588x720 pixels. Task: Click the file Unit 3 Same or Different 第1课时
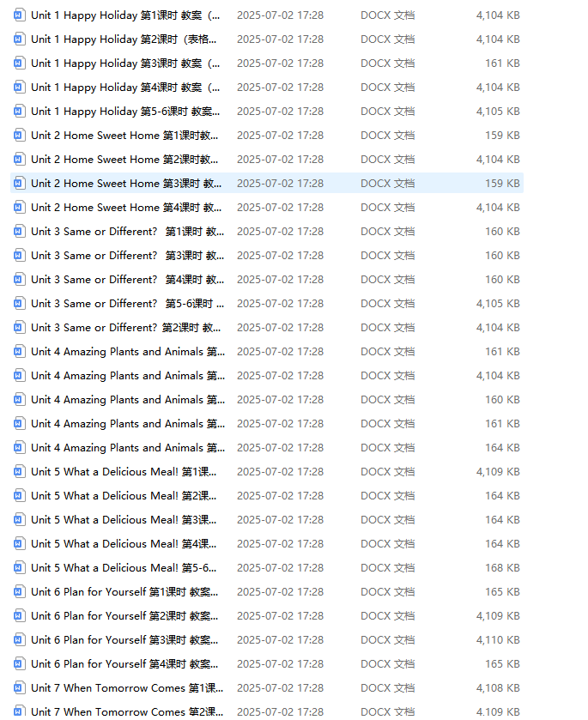pyautogui.click(x=127, y=232)
